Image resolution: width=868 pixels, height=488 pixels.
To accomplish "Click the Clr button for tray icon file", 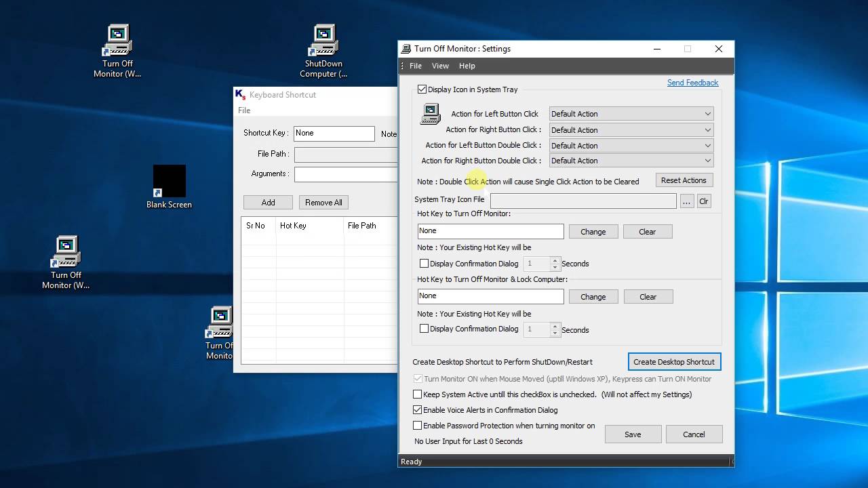I will pos(704,201).
